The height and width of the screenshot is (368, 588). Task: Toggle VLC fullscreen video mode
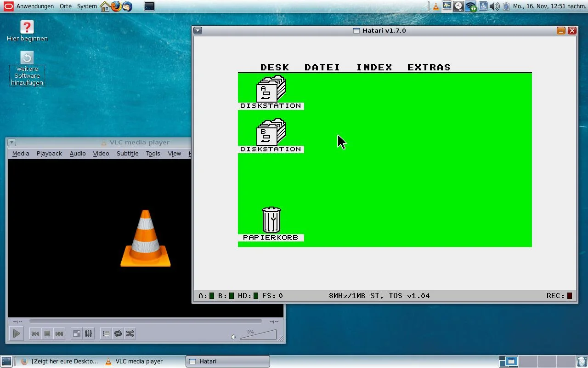click(77, 333)
